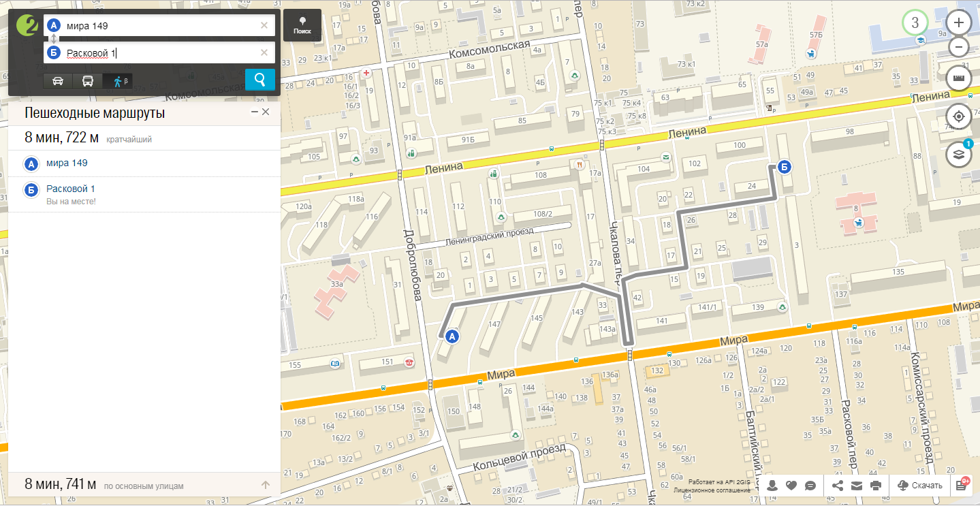980x506 pixels.
Task: Select the pedestrian walking route mode
Action: coord(118,81)
